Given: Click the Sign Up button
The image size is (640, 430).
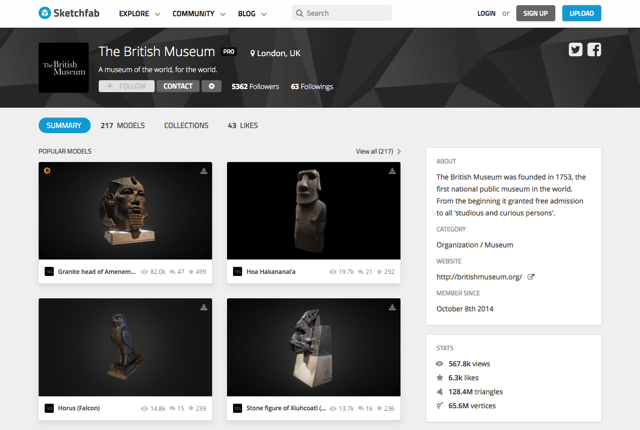Looking at the screenshot, I should 536,13.
